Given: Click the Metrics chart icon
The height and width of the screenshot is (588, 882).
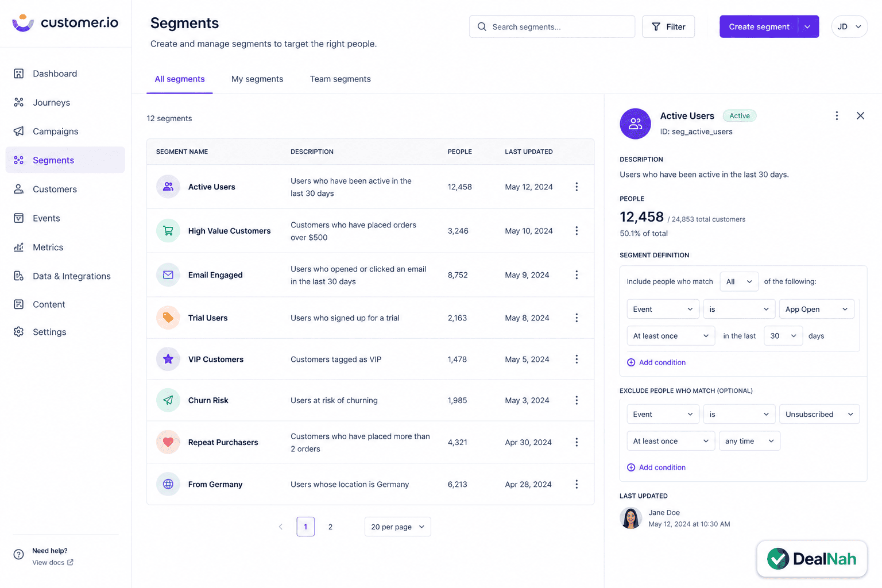Looking at the screenshot, I should pos(19,247).
